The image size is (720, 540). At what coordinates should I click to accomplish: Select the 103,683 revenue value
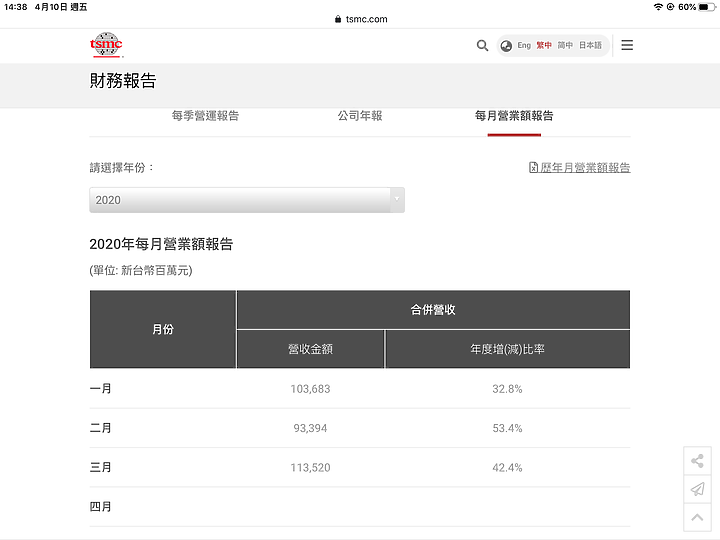click(x=310, y=389)
